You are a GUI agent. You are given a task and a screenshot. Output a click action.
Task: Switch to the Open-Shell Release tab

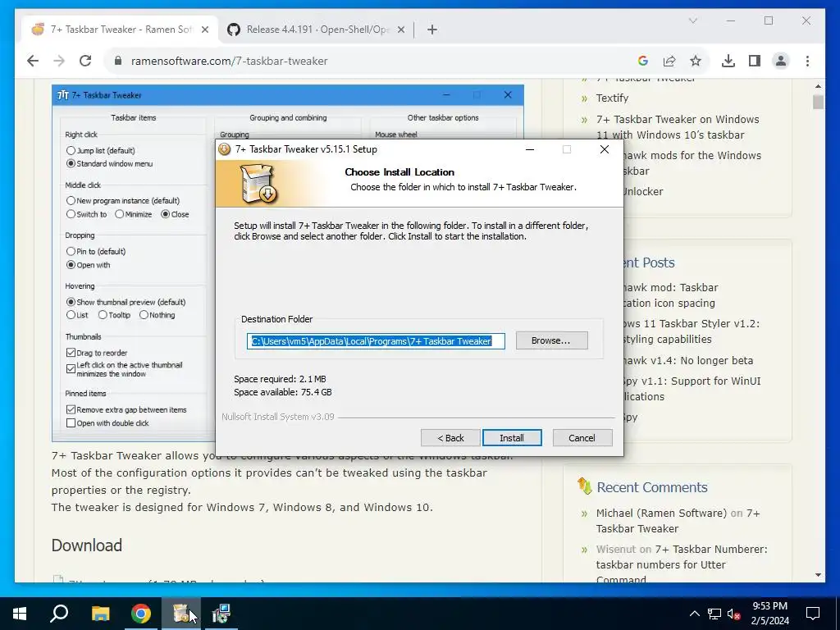(317, 30)
